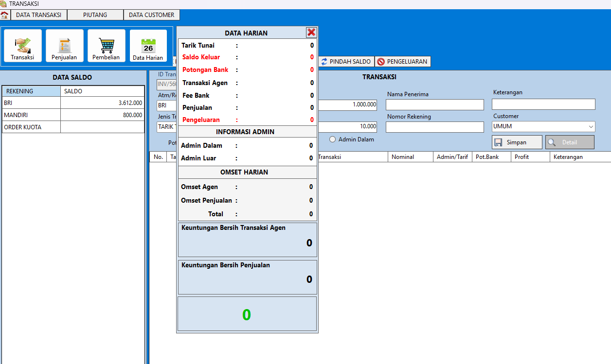Screen dimensions: 611x364
Task: Select the Admin Dalam radio button
Action: [333, 139]
